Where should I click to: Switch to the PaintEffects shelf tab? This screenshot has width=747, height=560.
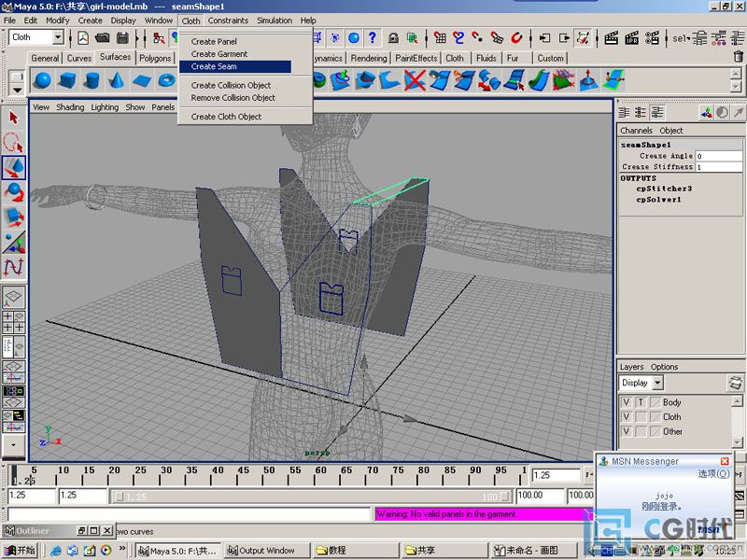point(416,58)
